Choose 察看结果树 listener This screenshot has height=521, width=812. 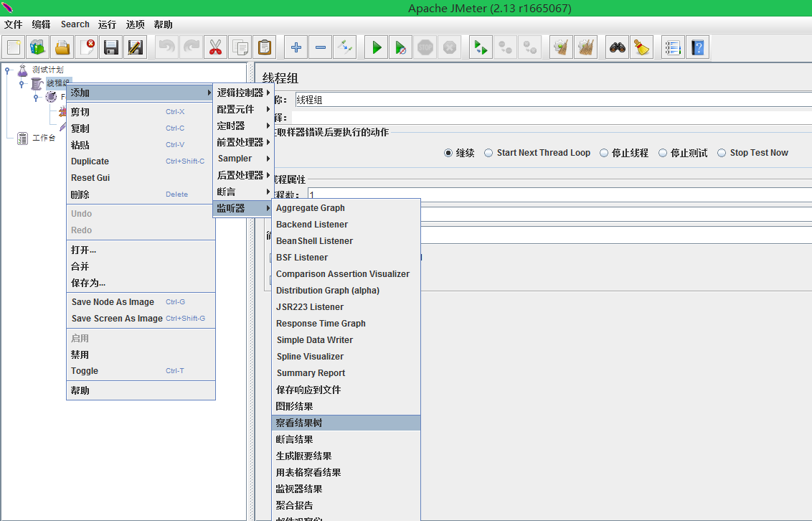(x=346, y=423)
